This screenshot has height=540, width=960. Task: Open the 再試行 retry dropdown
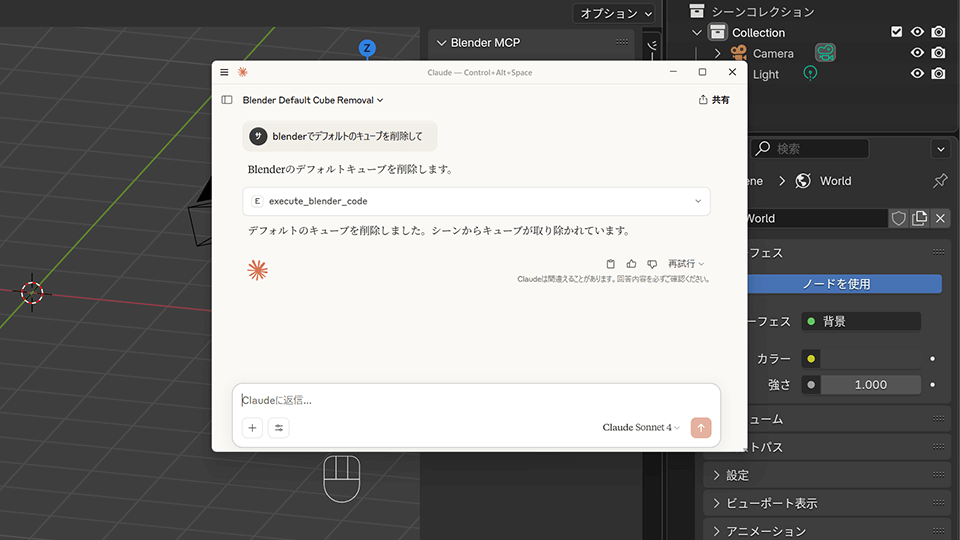coord(686,264)
